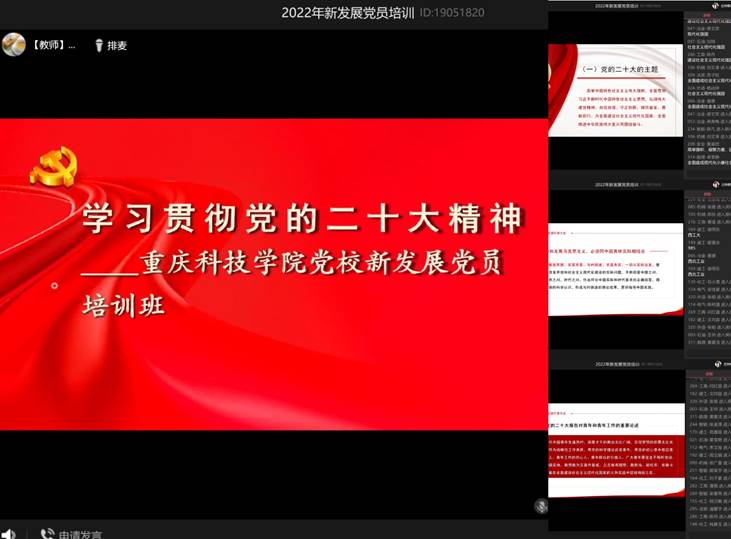
Task: Click the 学习贯彻党的二十大精神 heading
Action: pyautogui.click(x=303, y=218)
